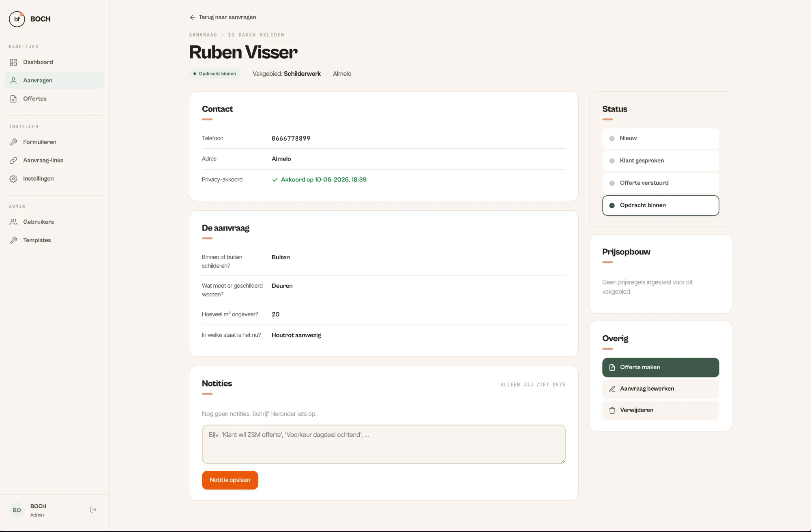Click the Geen prijsregels ingesteld message

(x=647, y=287)
